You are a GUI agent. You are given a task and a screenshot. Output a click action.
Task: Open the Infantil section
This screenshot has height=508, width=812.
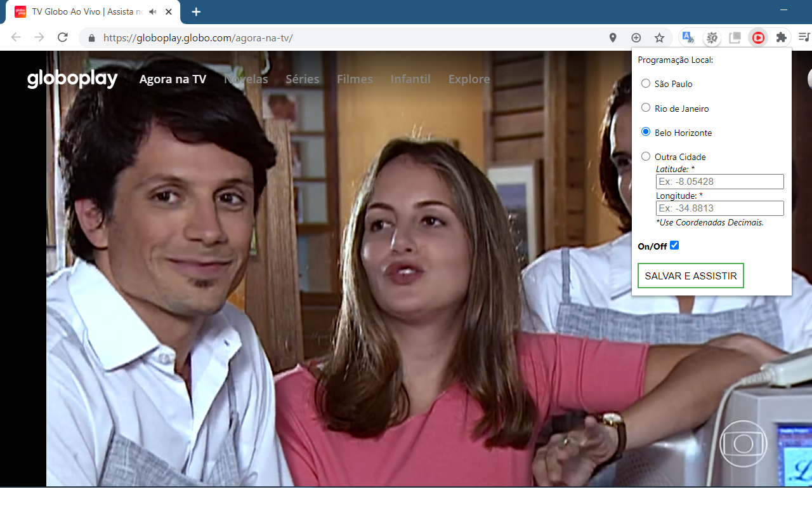[410, 79]
